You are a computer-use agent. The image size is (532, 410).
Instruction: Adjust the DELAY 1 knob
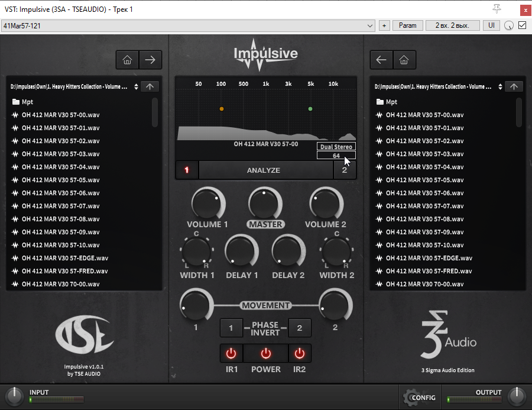[x=241, y=251]
